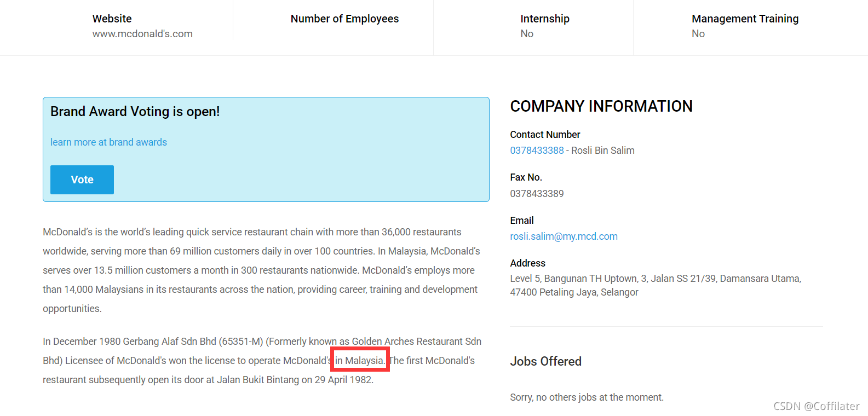Click the 'Contact Number' label

545,135
